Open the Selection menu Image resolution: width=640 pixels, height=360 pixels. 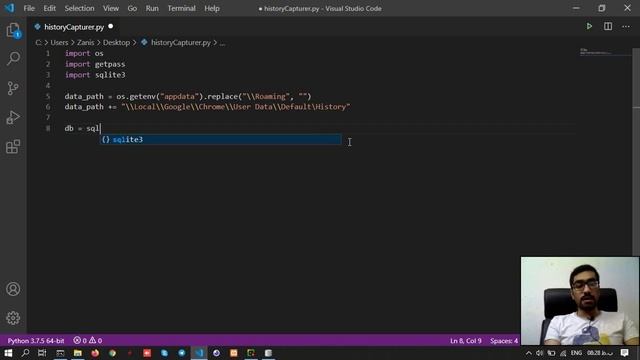(79, 8)
